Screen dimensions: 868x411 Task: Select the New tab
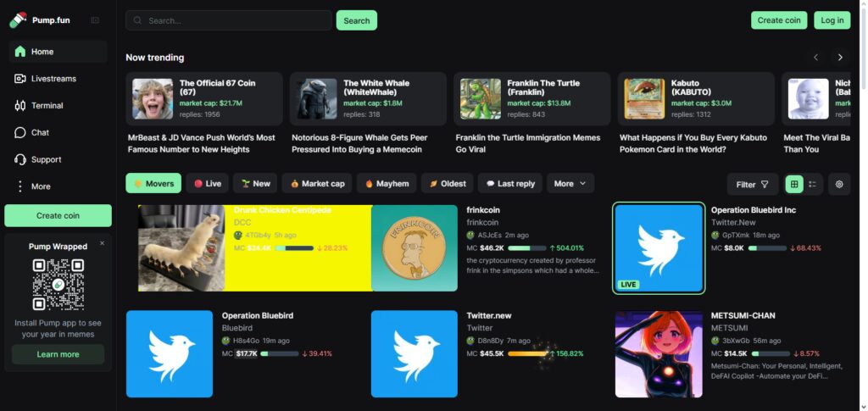pyautogui.click(x=255, y=184)
